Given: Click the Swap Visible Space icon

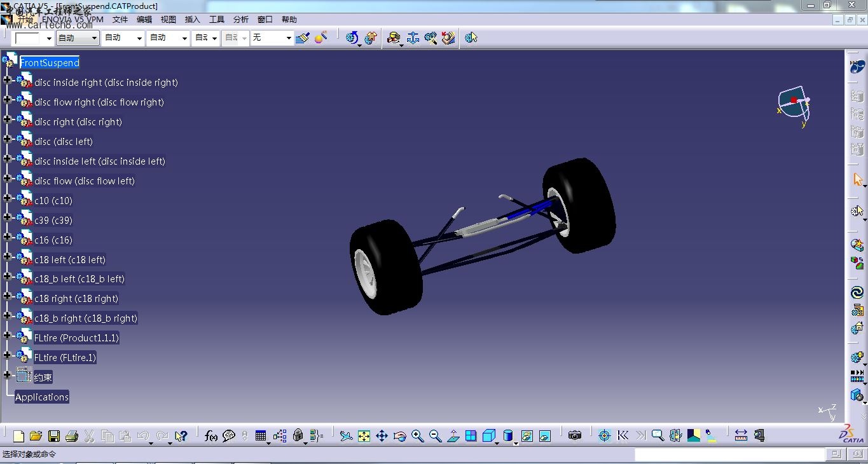Looking at the screenshot, I should point(545,436).
